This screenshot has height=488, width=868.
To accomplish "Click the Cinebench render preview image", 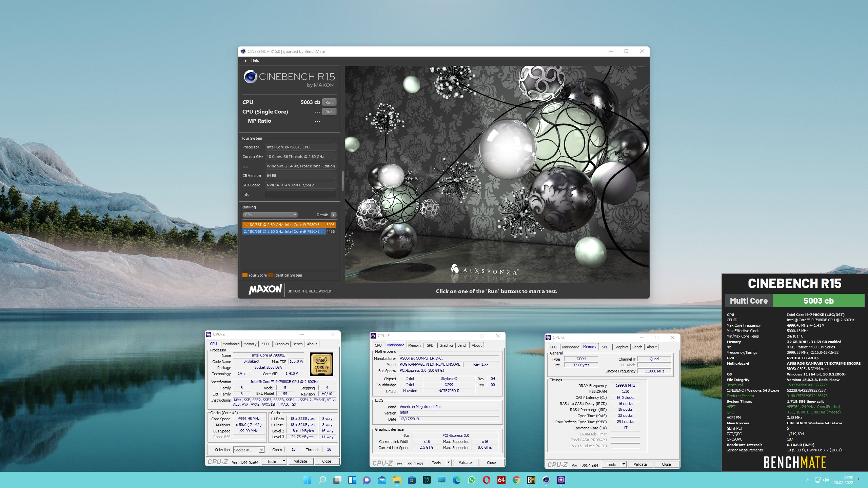I will [x=497, y=174].
